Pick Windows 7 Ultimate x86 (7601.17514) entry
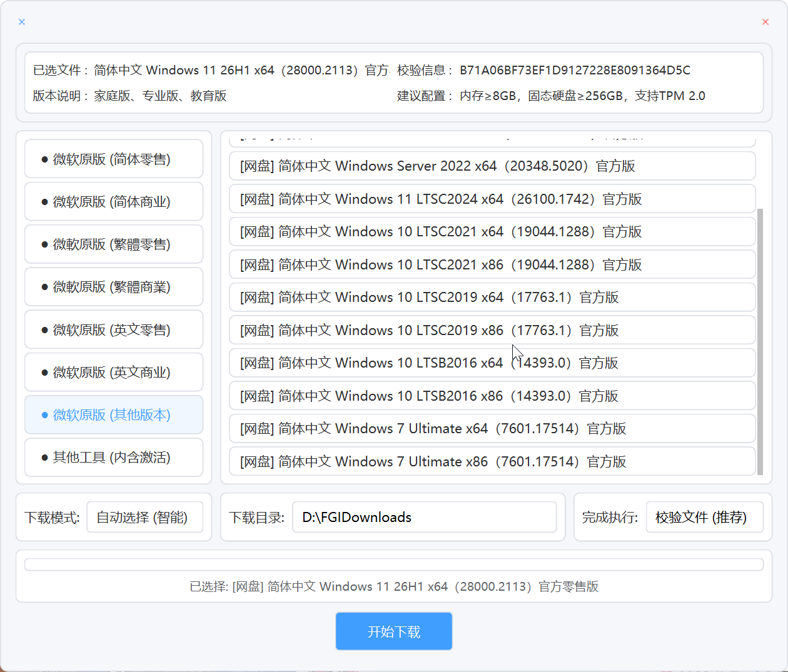This screenshot has width=788, height=672. click(x=492, y=461)
